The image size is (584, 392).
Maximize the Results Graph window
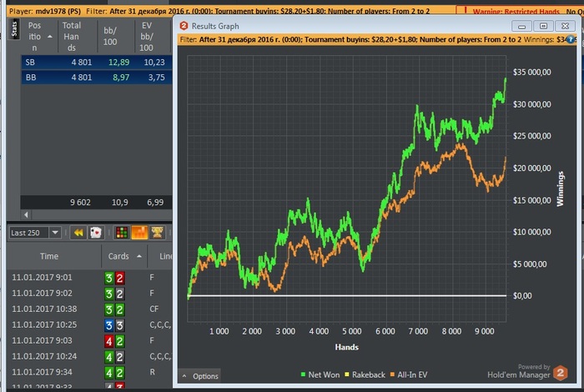point(543,26)
